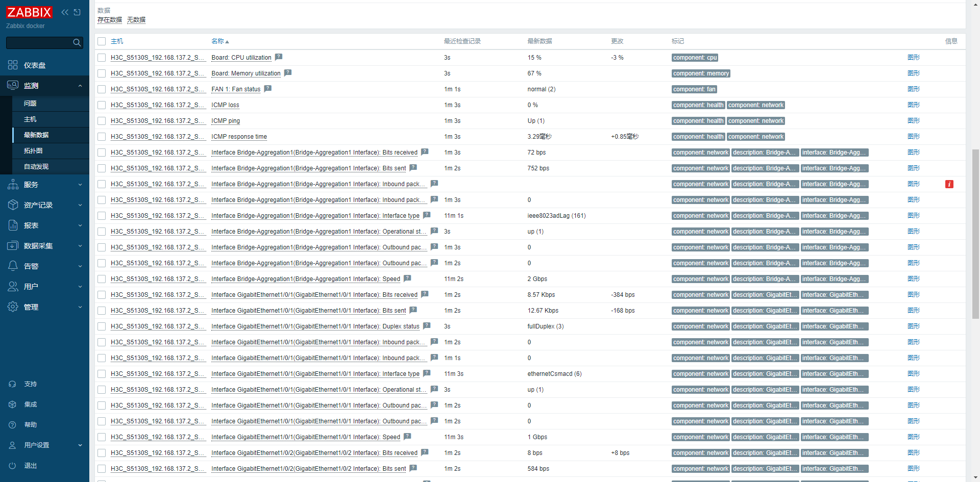This screenshot has width=980, height=482.
Task: Click the Inventory (资产记录) icon
Action: pyautogui.click(x=13, y=205)
